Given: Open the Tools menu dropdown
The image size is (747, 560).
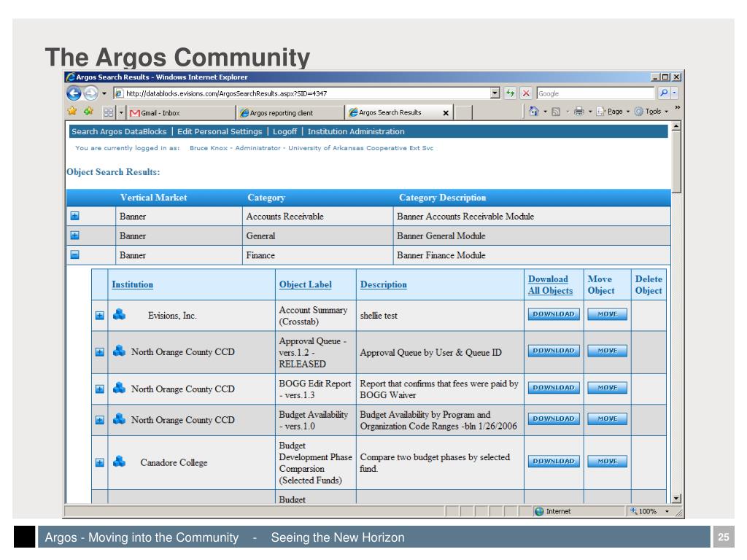Looking at the screenshot, I should tap(651, 112).
